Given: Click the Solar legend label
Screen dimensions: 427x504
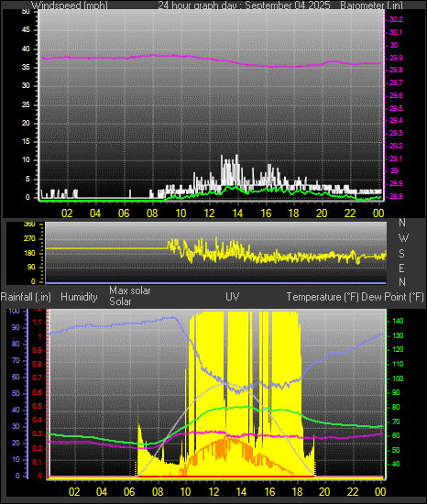Looking at the screenshot, I should (x=120, y=301).
